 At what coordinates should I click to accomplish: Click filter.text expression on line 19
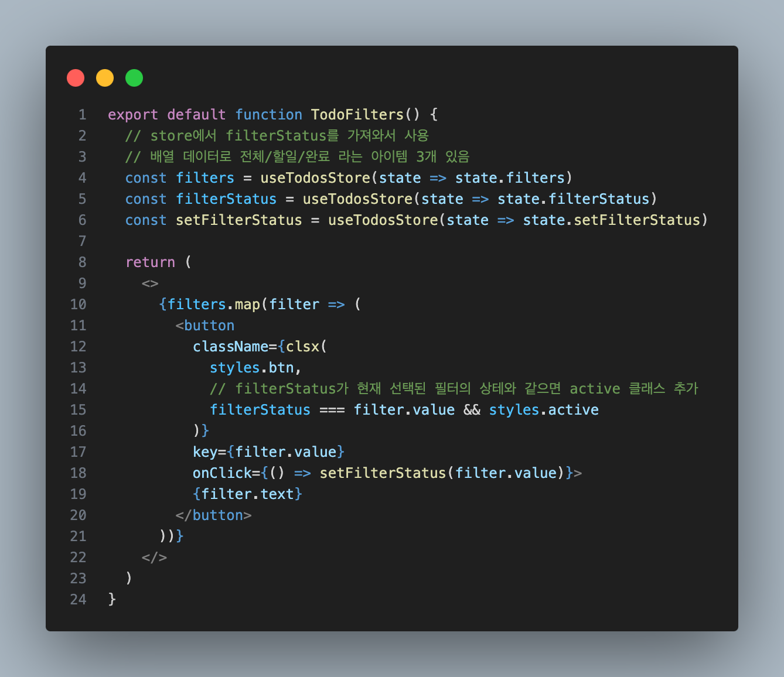247,494
